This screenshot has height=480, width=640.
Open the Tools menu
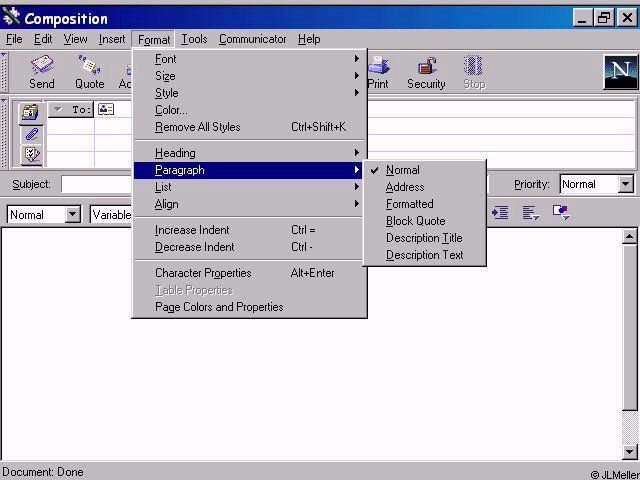(x=194, y=39)
